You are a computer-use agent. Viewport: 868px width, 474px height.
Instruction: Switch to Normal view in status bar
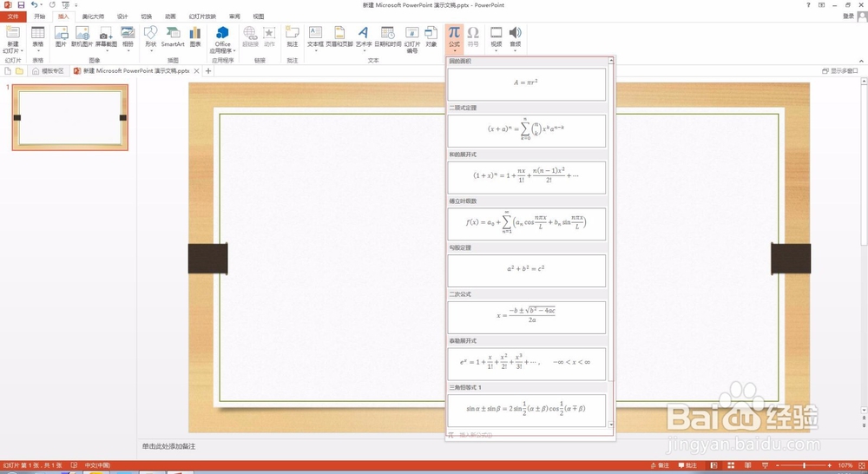click(713, 465)
